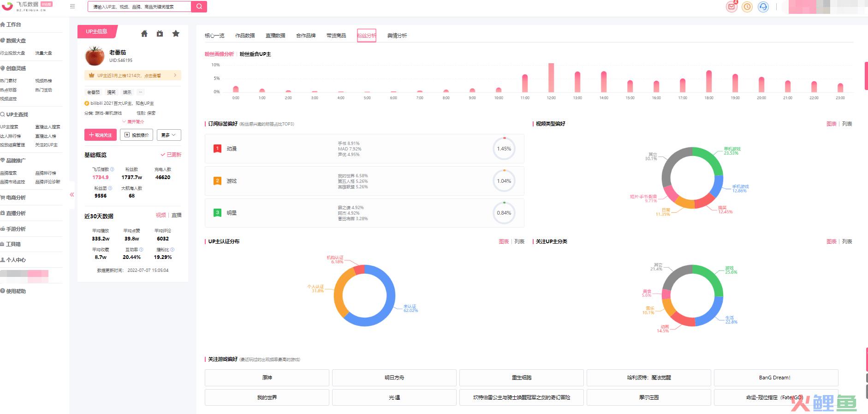
Task: Switch 视频类型偏好 to 图表 view
Action: pos(832,124)
